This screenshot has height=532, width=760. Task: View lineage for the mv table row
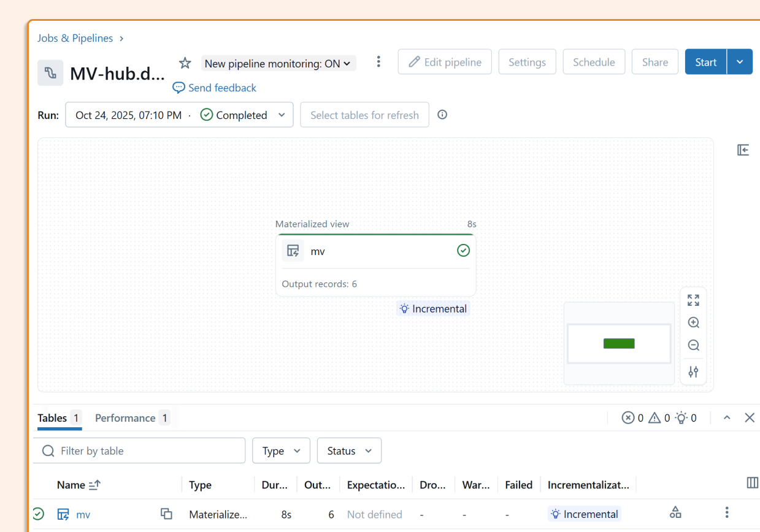[x=675, y=512]
